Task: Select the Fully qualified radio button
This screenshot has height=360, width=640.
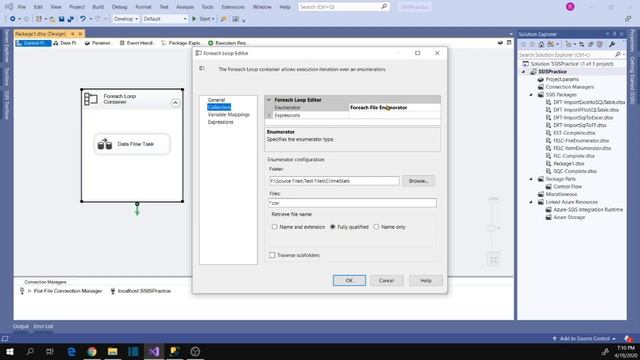Action: (333, 227)
